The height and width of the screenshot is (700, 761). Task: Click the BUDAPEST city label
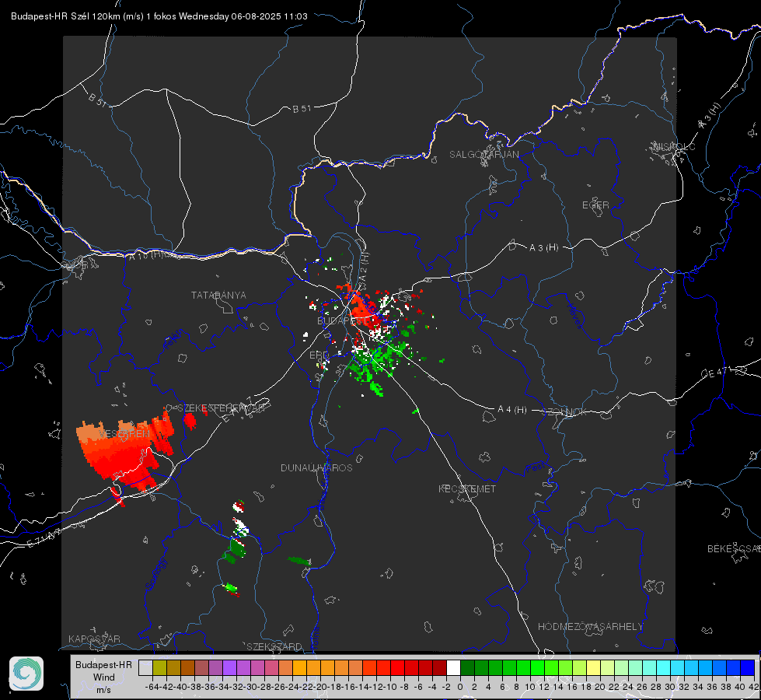(x=342, y=320)
